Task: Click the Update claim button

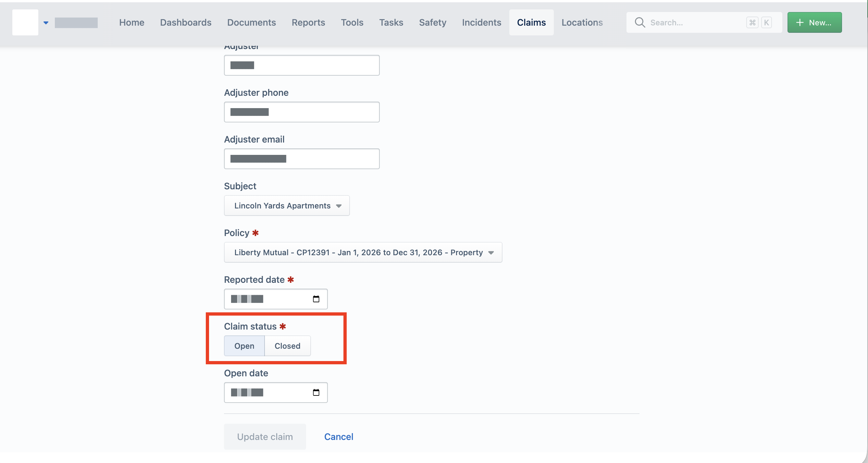Action: pos(265,437)
